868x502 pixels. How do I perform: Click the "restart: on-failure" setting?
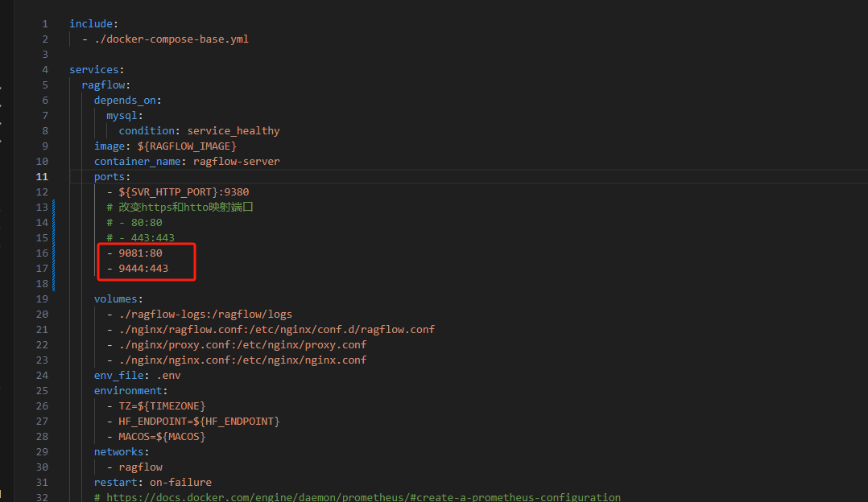coord(153,482)
